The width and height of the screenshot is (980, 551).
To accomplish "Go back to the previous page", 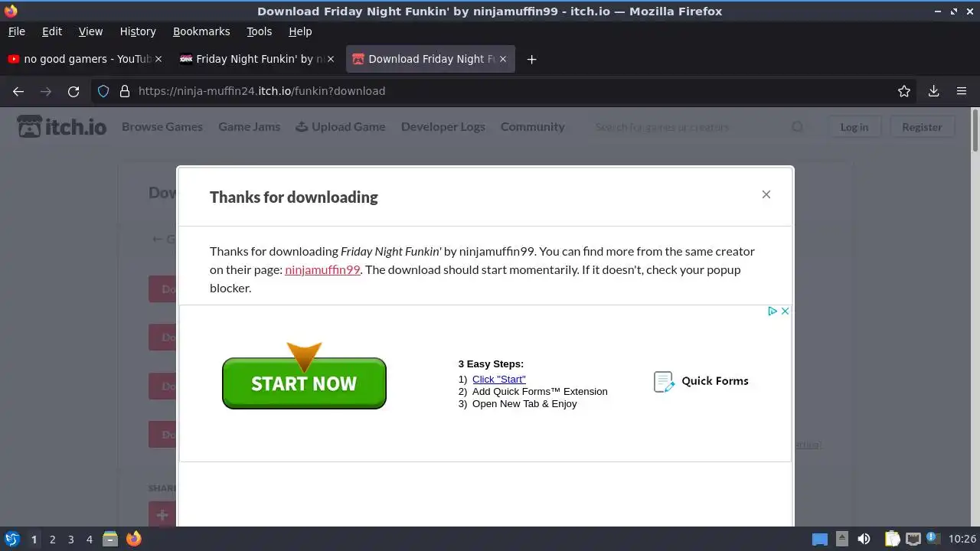I will [x=18, y=91].
